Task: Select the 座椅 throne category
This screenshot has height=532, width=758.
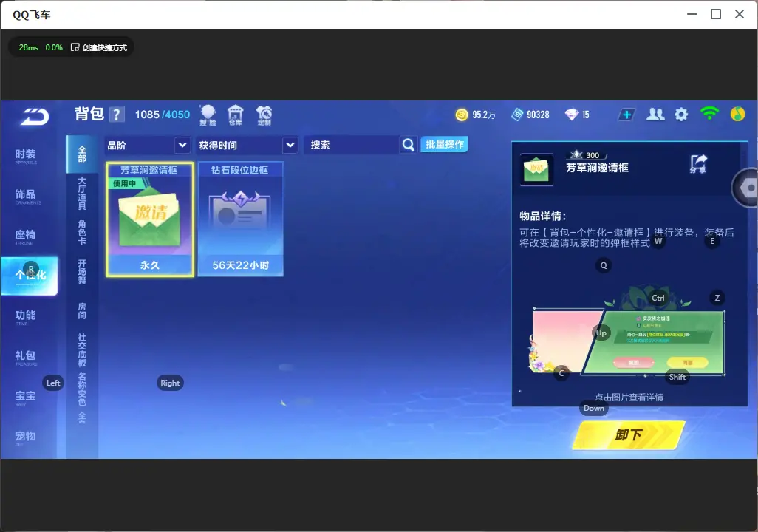Action: pyautogui.click(x=26, y=236)
